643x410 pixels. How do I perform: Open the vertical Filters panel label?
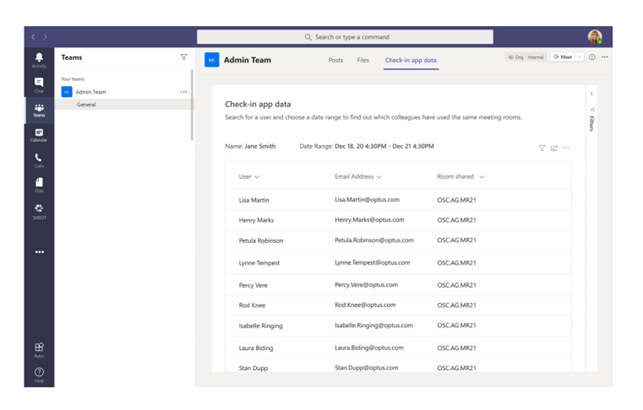[591, 123]
